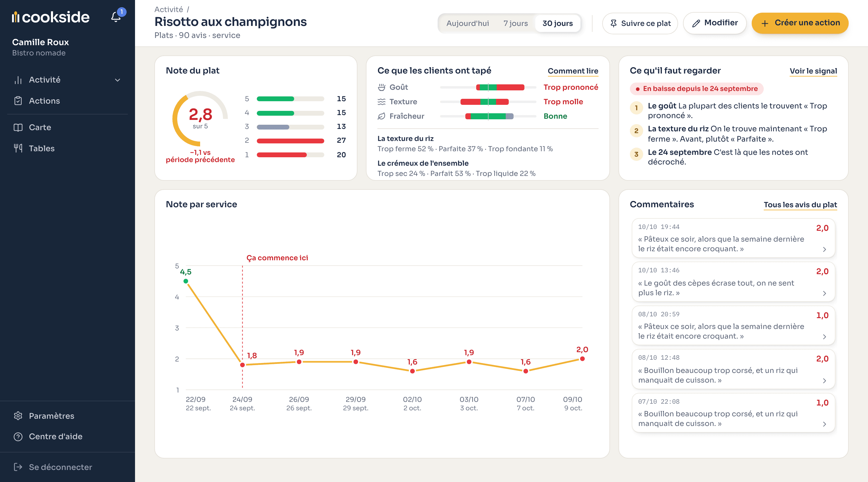The image size is (868, 482).
Task: Open the 10/10 13:46 comment chevron
Action: [824, 293]
